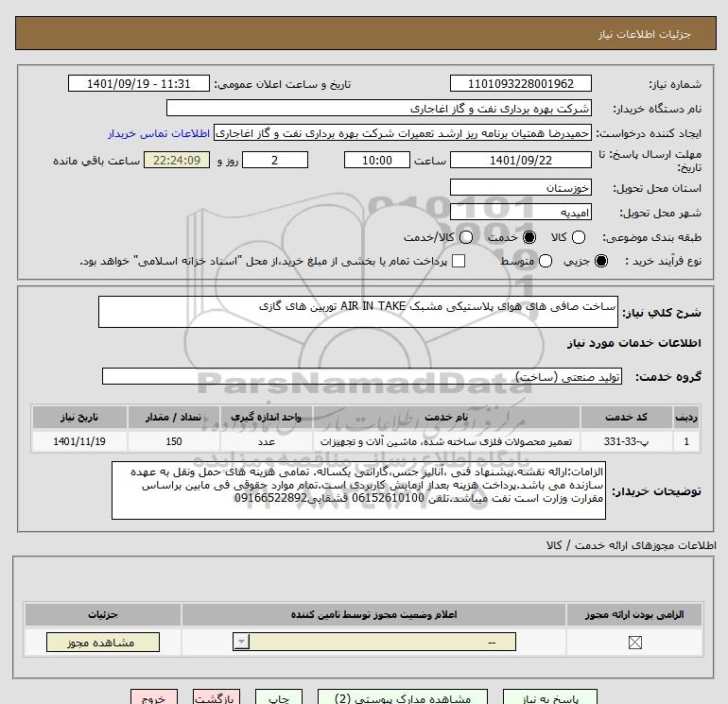This screenshot has width=728, height=704.
Task: Click service code cell پ-33-331
Action: 626,441
